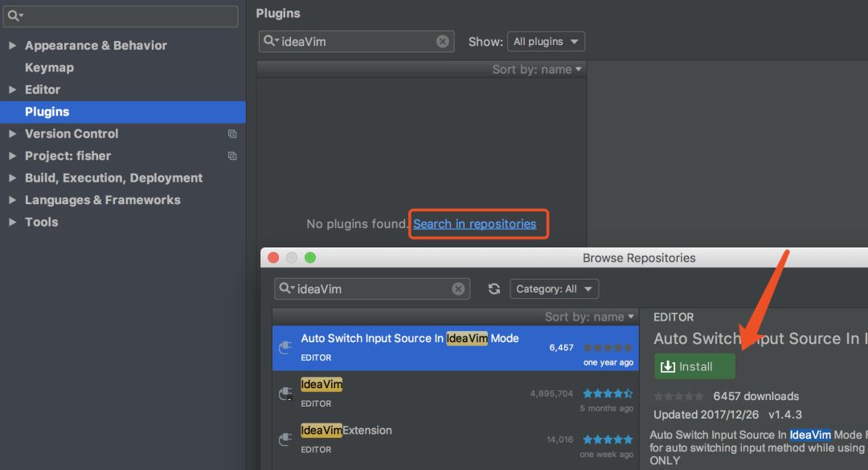Click the Project: fisher copy icon
Screen dimensions: 868x470
coord(232,156)
